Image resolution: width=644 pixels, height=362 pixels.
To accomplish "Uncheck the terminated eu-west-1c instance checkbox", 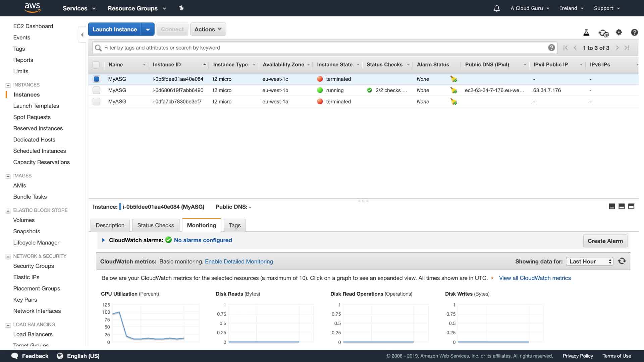I will click(96, 79).
